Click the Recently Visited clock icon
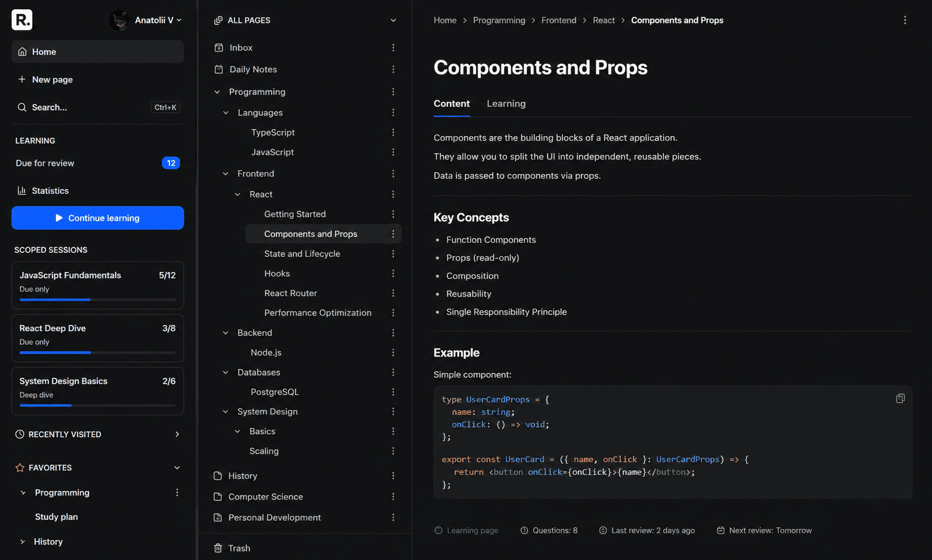This screenshot has width=932, height=560. [x=20, y=434]
